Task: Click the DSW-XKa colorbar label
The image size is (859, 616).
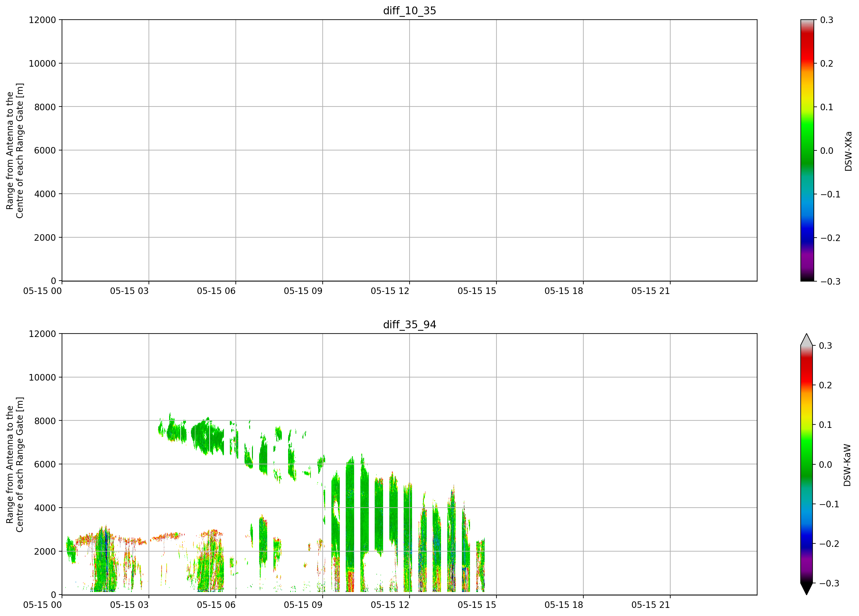Action: tap(848, 151)
